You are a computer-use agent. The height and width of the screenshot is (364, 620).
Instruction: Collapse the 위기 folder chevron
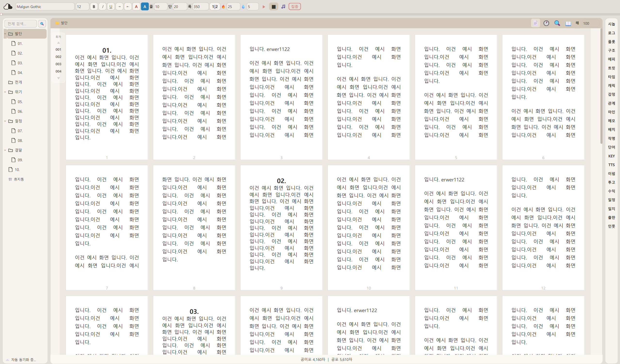point(5,92)
